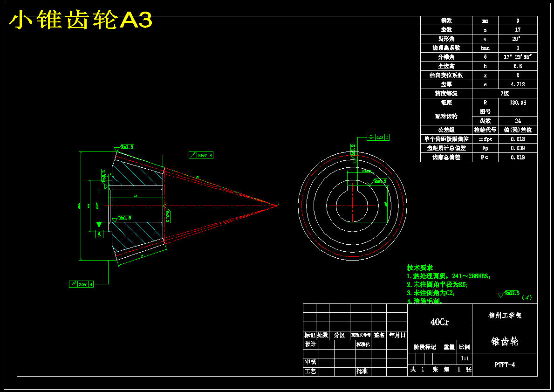Select the '工艺' cell in title block
554x392 pixels.
click(x=311, y=371)
